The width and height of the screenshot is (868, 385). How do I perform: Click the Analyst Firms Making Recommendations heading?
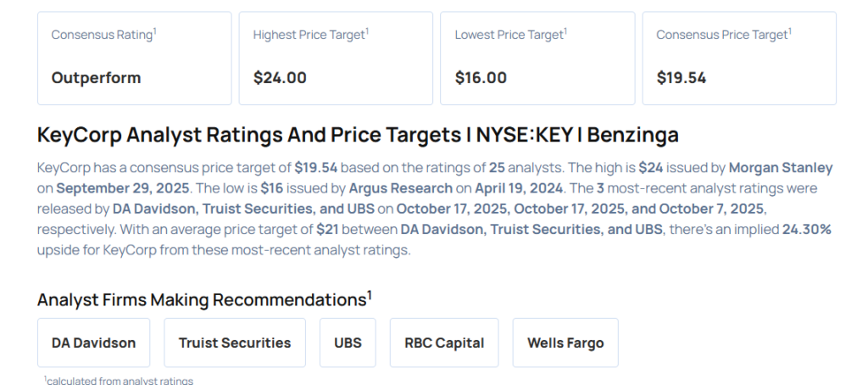pos(204,299)
